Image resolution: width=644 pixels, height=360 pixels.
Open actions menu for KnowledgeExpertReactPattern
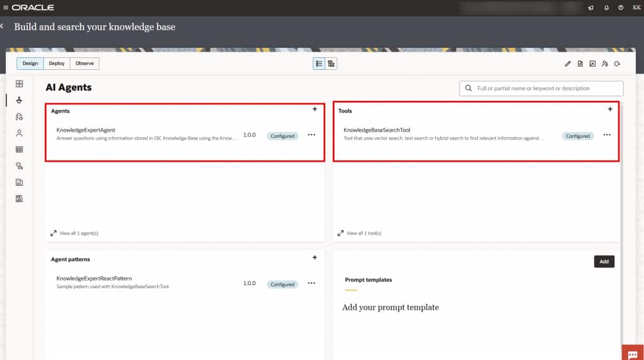pos(312,283)
